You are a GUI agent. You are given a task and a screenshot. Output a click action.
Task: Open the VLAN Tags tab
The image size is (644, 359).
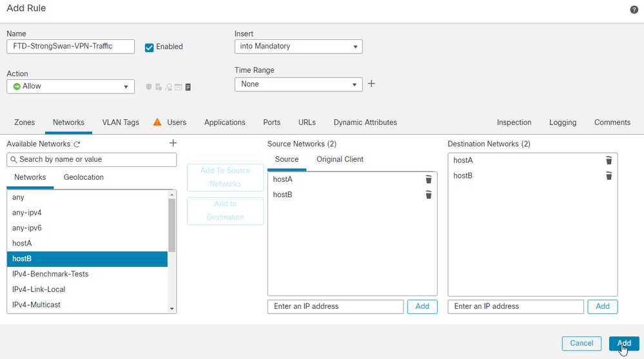pyautogui.click(x=121, y=122)
